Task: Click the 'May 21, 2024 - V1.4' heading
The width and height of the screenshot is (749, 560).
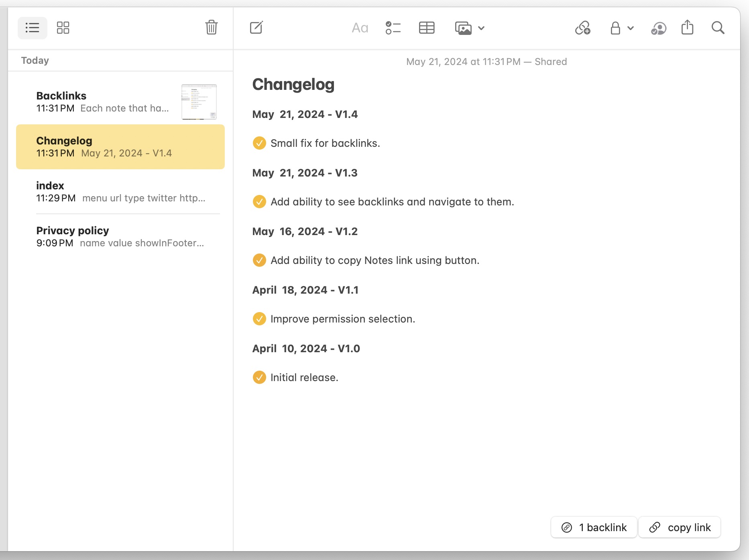Action: (x=305, y=114)
